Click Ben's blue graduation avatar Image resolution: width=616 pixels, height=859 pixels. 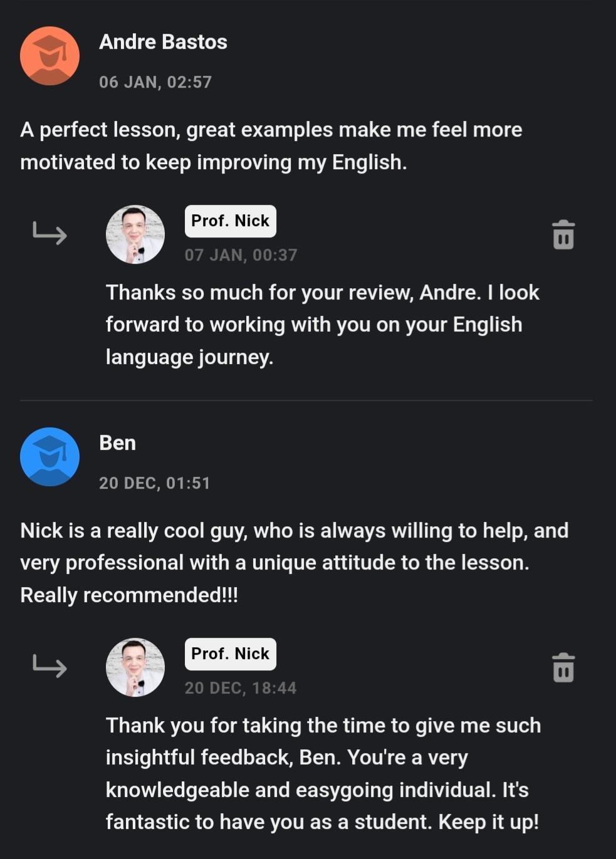50,457
